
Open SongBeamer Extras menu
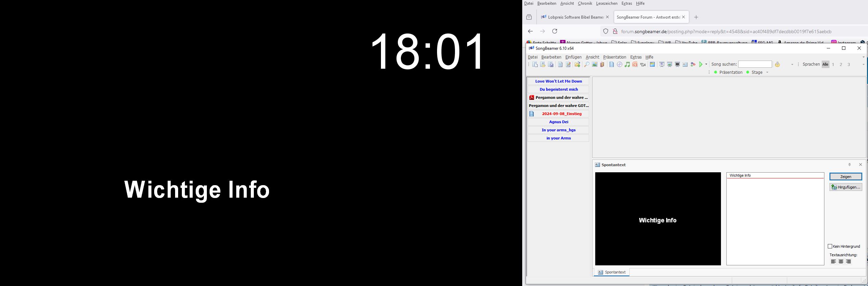(636, 57)
